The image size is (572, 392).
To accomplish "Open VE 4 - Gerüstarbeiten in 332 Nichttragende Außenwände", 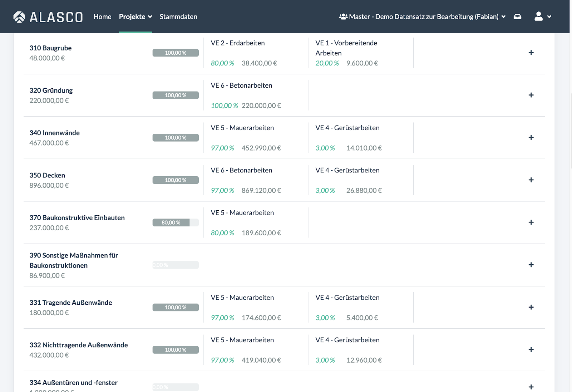I will point(347,340).
